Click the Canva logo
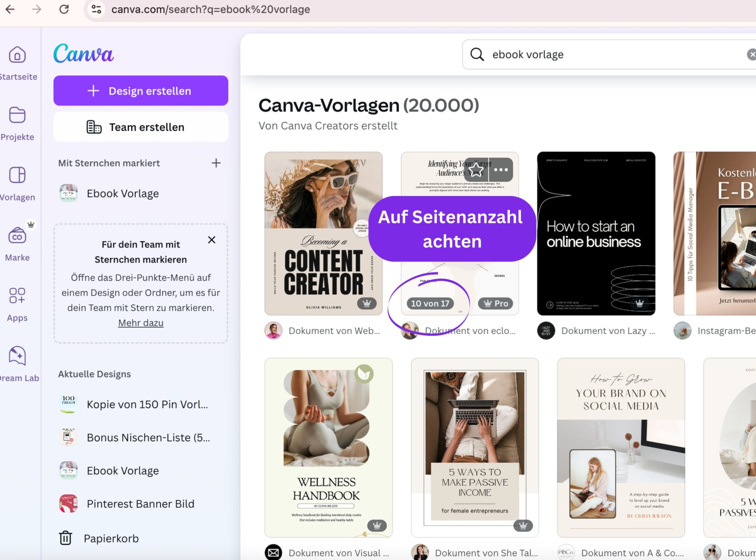The height and width of the screenshot is (560, 756). point(83,54)
